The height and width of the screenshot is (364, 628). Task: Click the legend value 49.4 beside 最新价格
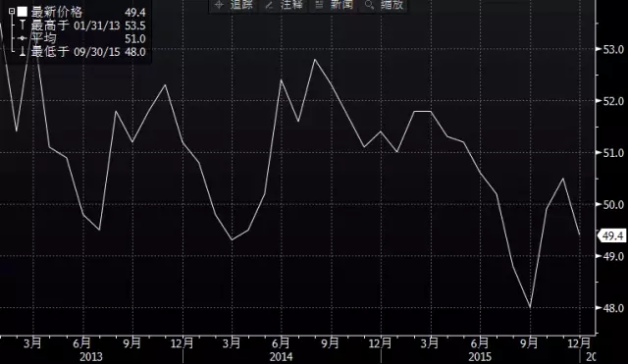pos(135,13)
